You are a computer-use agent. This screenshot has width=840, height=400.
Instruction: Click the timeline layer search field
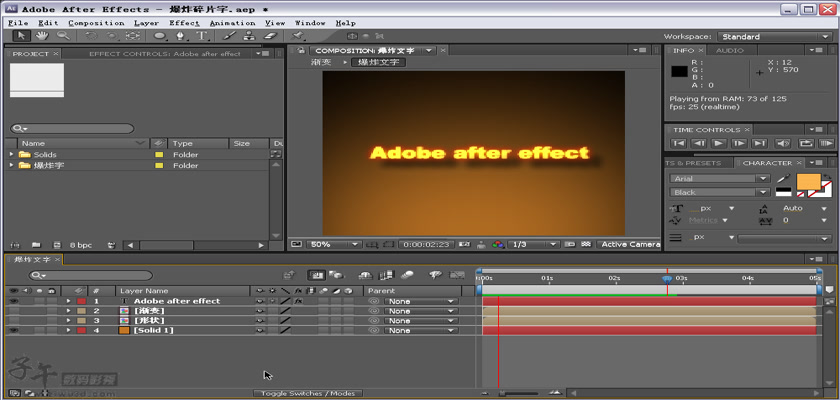click(90, 275)
